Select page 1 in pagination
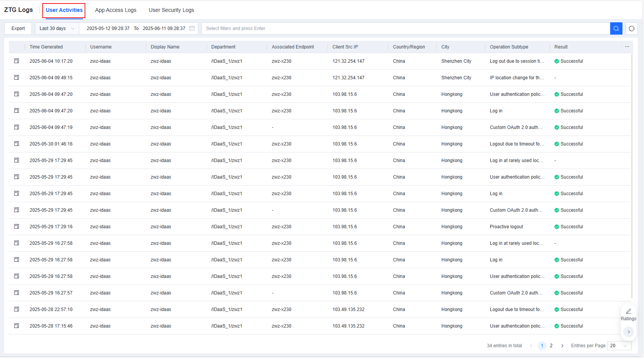The width and height of the screenshot is (644, 358). tap(542, 346)
